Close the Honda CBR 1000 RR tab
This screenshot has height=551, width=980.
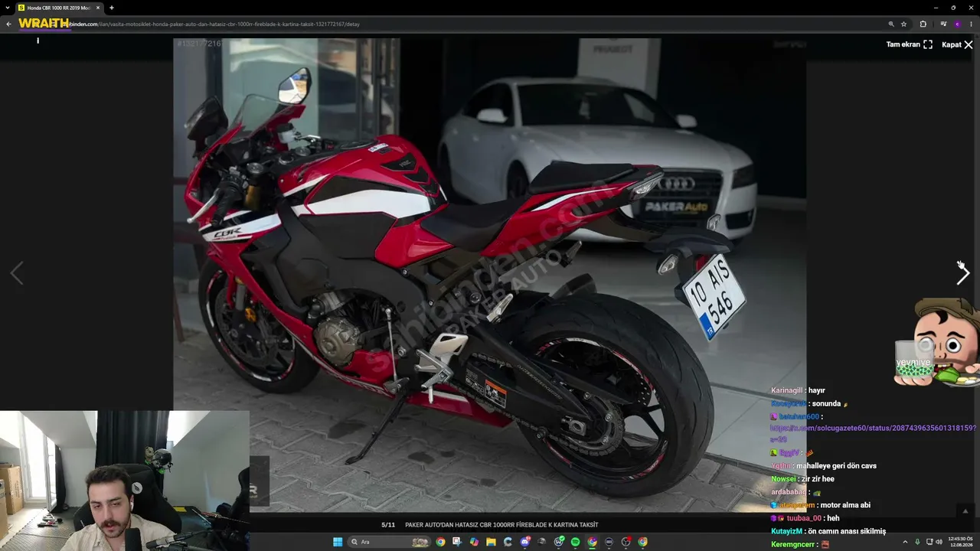point(98,8)
